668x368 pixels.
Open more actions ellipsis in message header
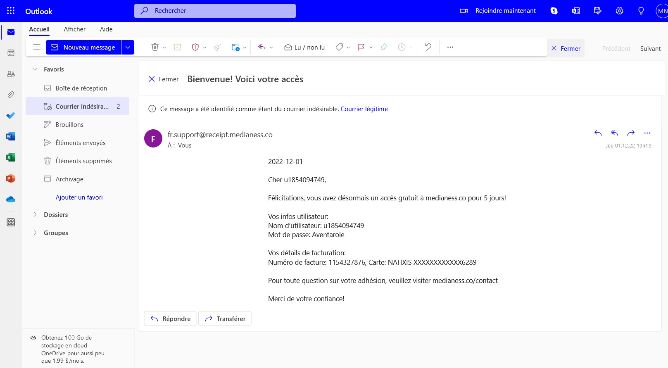[x=647, y=133]
